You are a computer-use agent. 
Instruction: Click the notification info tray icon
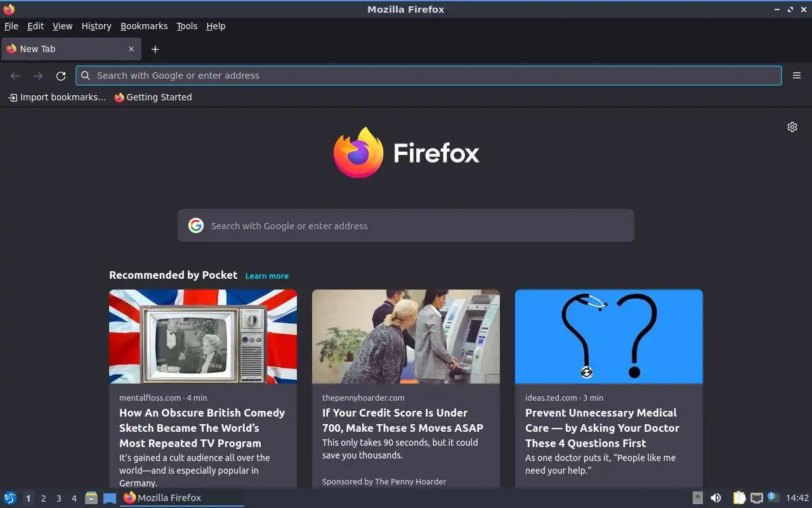[773, 497]
